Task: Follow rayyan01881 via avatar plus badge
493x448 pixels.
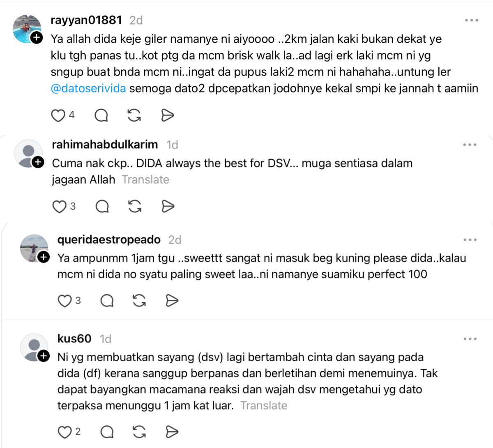Action: (x=37, y=38)
